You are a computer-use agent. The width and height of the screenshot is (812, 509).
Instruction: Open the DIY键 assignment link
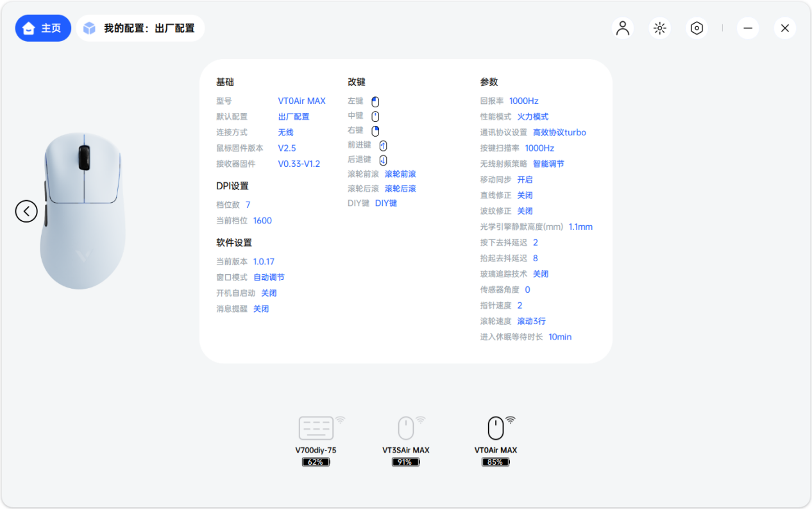click(x=386, y=203)
